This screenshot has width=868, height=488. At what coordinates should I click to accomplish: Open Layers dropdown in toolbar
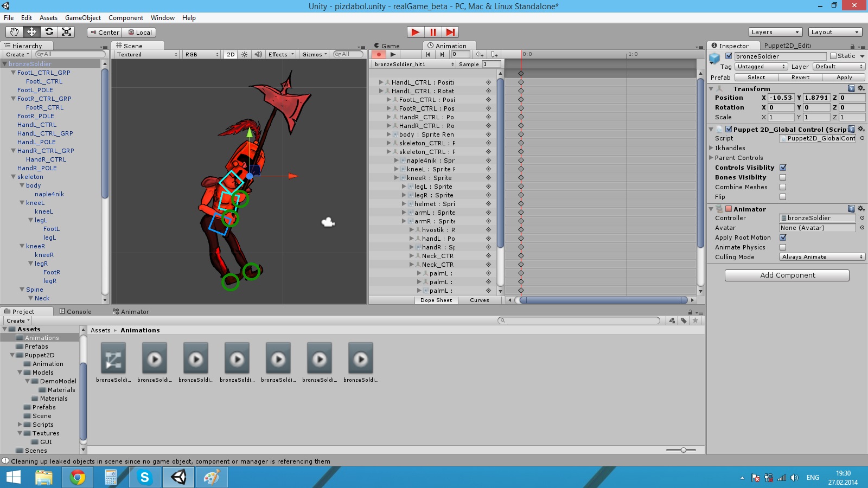click(775, 32)
